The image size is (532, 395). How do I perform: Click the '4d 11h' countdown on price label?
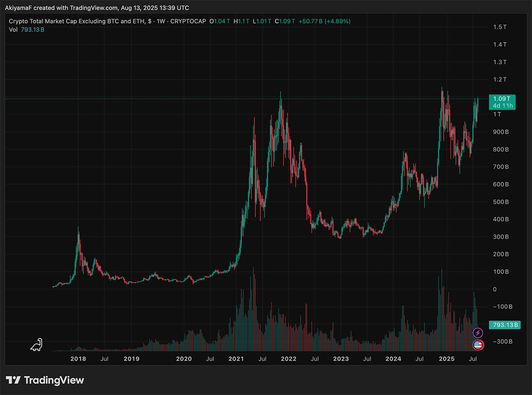pos(503,106)
